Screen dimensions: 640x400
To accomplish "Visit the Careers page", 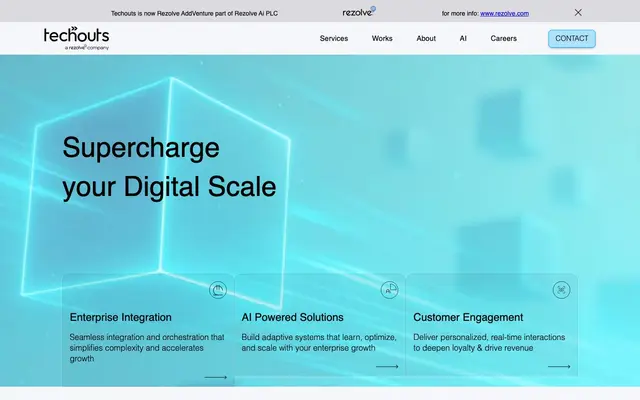I will tap(504, 38).
